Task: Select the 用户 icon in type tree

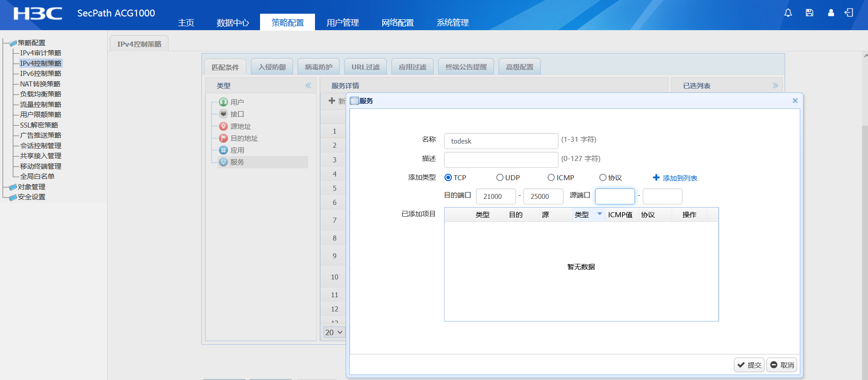Action: click(223, 102)
